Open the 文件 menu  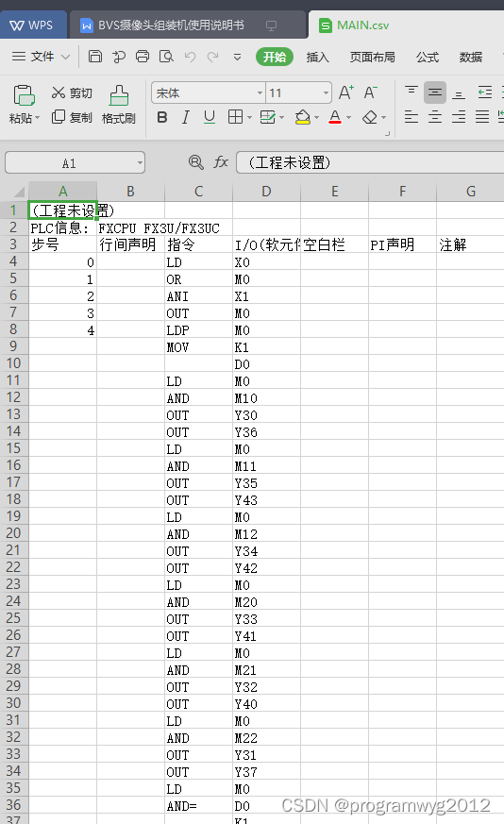(x=41, y=57)
